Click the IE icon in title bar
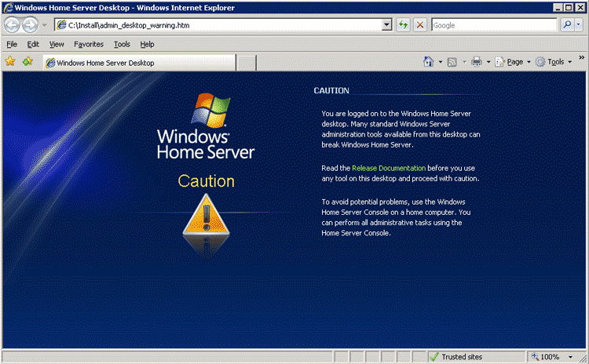589x364 pixels. point(9,8)
